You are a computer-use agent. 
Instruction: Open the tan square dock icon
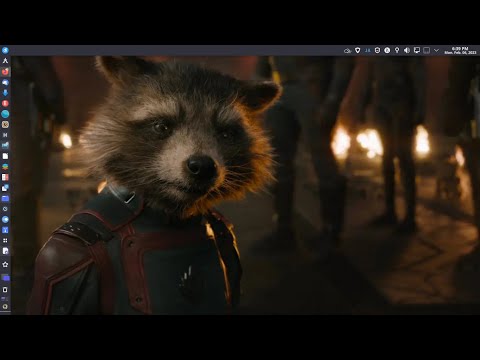pos(5,124)
